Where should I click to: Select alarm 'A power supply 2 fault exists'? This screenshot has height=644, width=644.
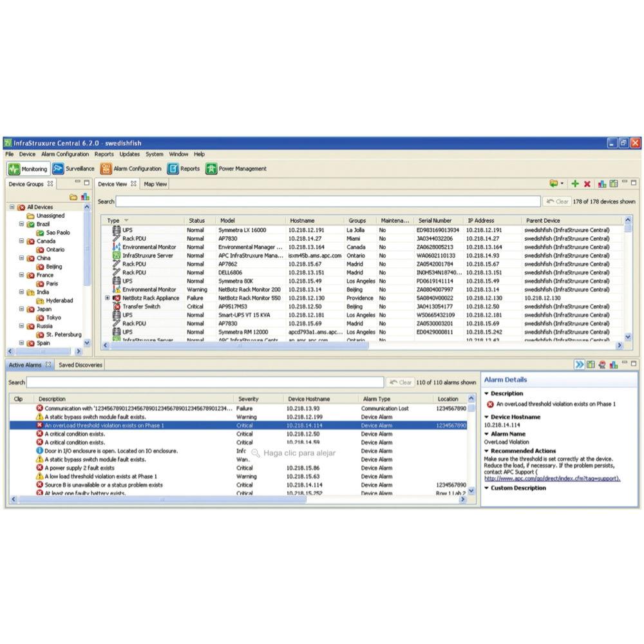pos(238,468)
